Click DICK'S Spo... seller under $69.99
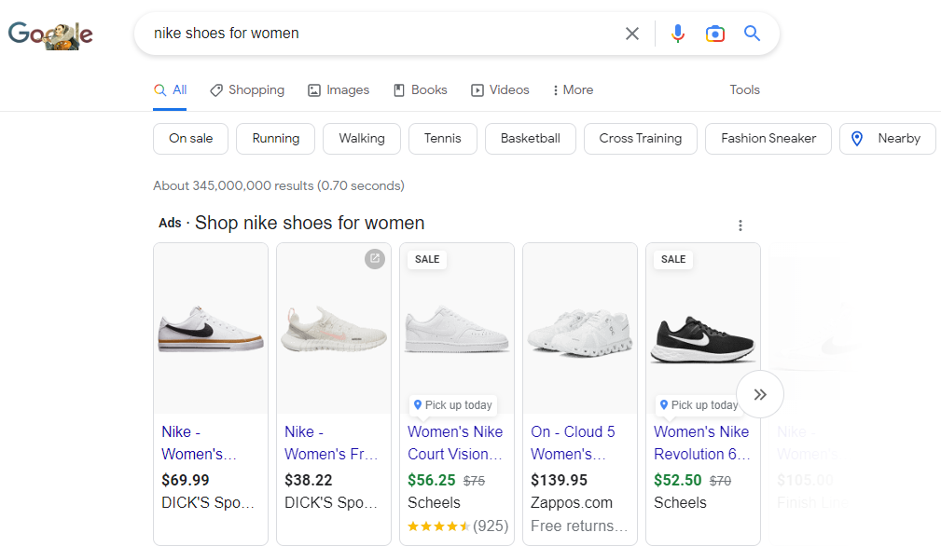The image size is (941, 560). click(x=208, y=503)
